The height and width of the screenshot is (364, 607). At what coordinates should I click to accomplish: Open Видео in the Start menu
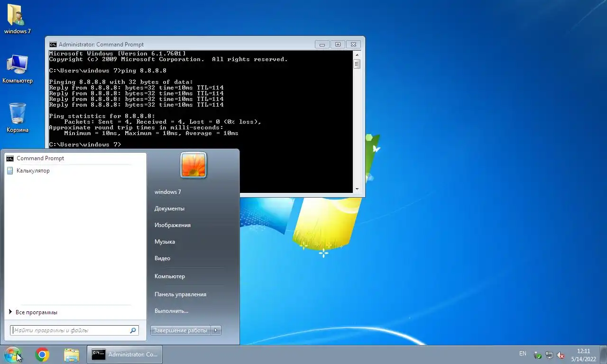point(162,258)
